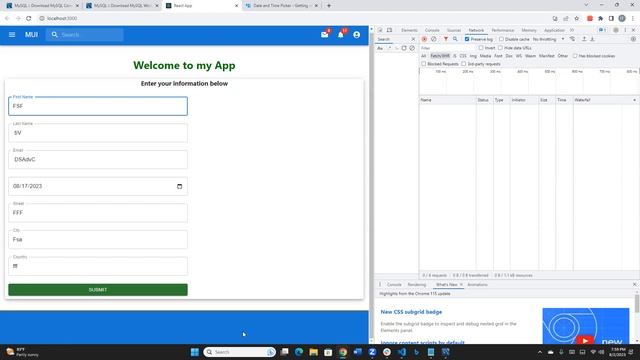Open the Rendering drawer tab
The height and width of the screenshot is (360, 640).
(416, 284)
